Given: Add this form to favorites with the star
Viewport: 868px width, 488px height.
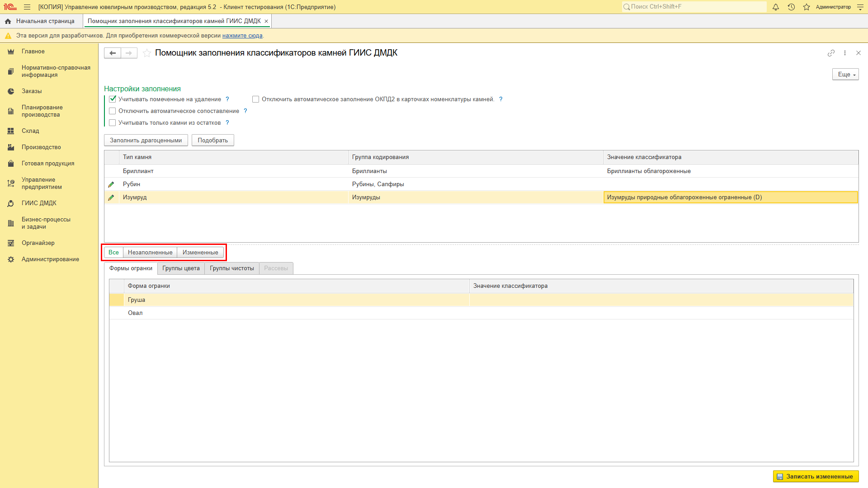Looking at the screenshot, I should [x=146, y=53].
